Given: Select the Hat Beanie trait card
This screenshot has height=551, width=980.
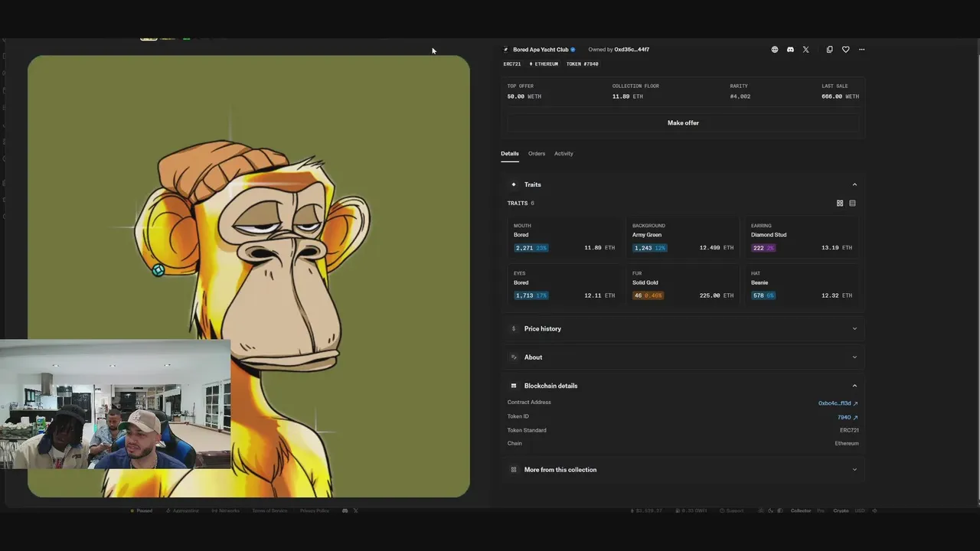Looking at the screenshot, I should [x=802, y=285].
